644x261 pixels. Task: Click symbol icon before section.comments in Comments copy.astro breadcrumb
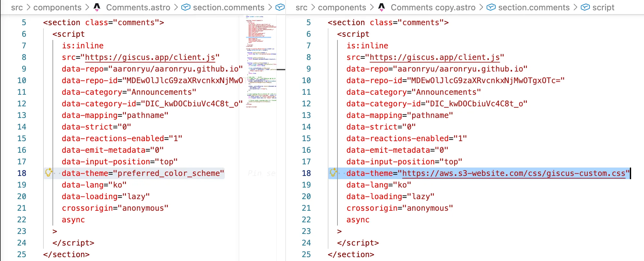click(491, 7)
